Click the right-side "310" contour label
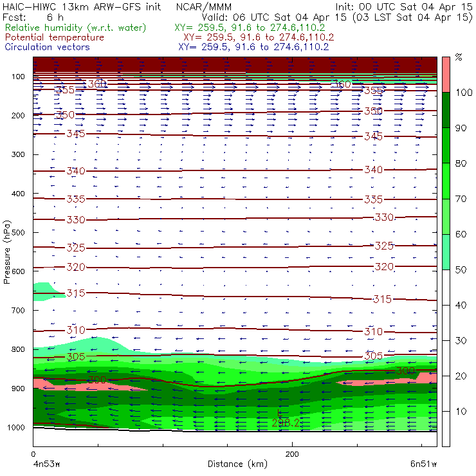Viewport: 476px width, 476px height. [373, 331]
